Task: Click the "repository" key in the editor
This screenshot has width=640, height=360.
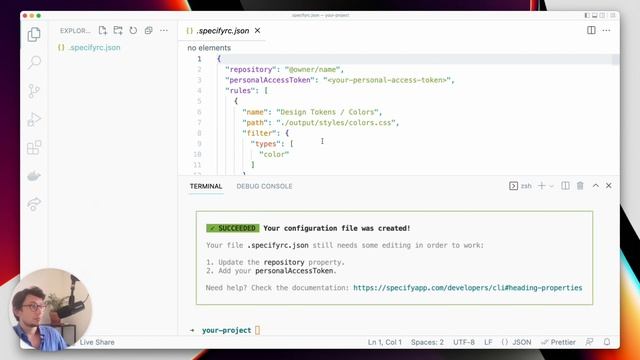Action: (251, 69)
